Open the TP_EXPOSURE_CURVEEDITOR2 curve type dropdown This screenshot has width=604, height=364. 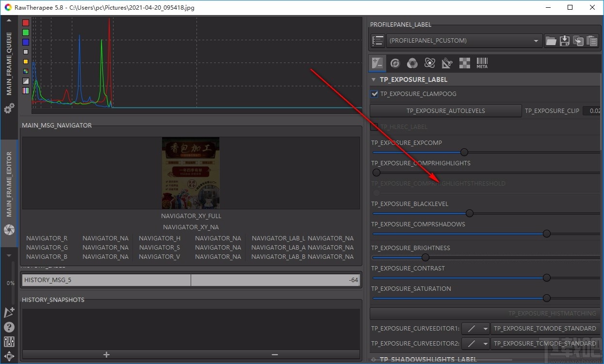[475, 343]
